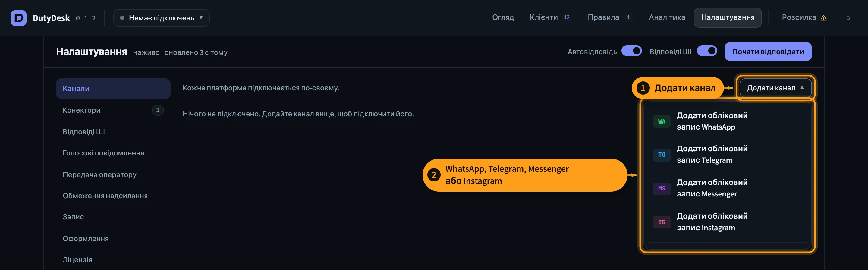This screenshot has height=270, width=868.
Task: Open Відповіді ШІ sidebar section
Action: pos(113,132)
